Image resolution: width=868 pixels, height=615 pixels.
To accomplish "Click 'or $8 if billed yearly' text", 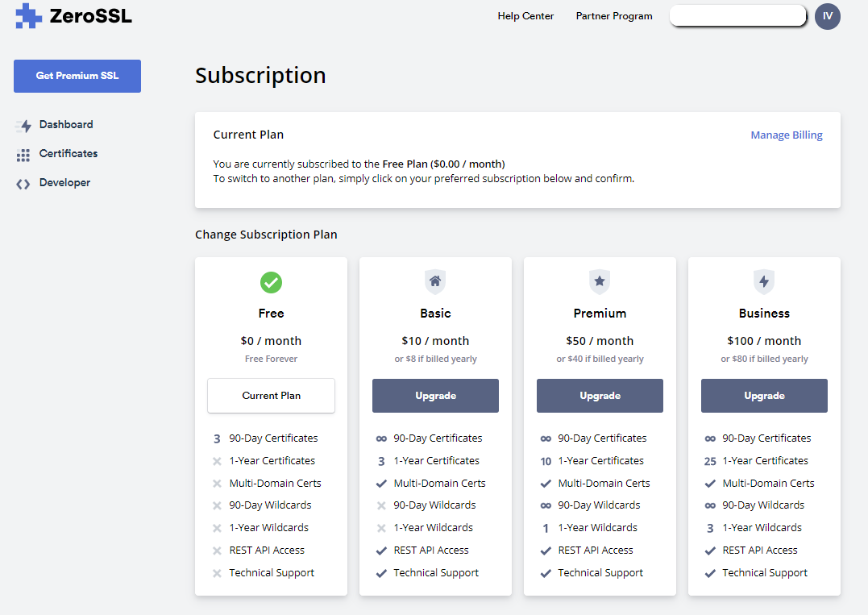I will [x=436, y=359].
